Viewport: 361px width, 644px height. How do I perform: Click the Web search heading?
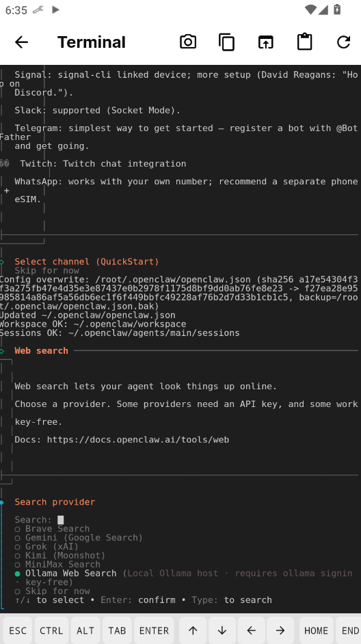41,351
